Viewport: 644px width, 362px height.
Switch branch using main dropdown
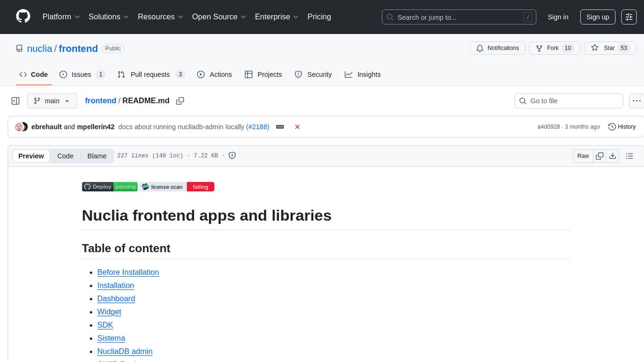pyautogui.click(x=52, y=101)
